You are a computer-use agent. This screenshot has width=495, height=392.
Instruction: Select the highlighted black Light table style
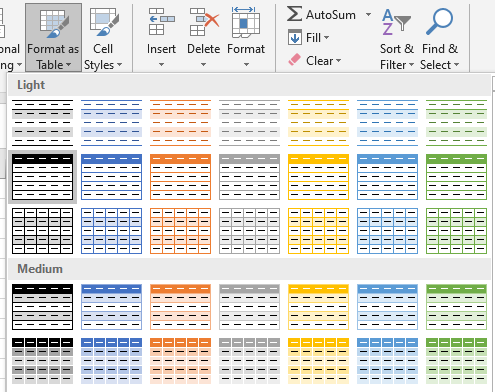click(42, 177)
